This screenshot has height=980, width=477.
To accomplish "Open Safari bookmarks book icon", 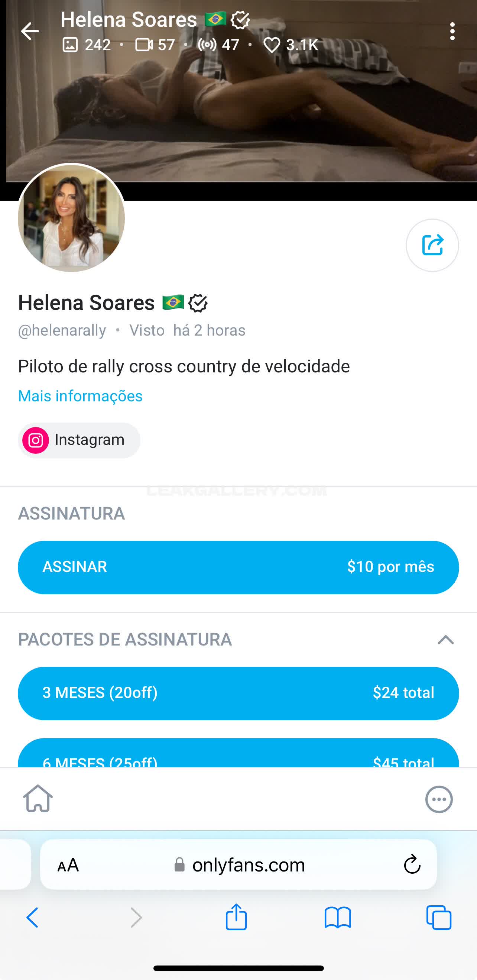I will pyautogui.click(x=337, y=917).
